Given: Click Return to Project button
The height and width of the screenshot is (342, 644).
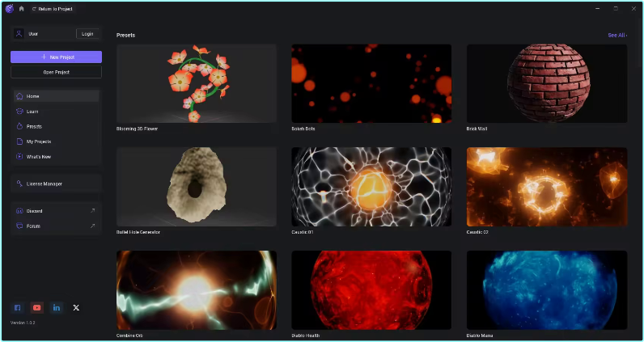Looking at the screenshot, I should coord(53,9).
